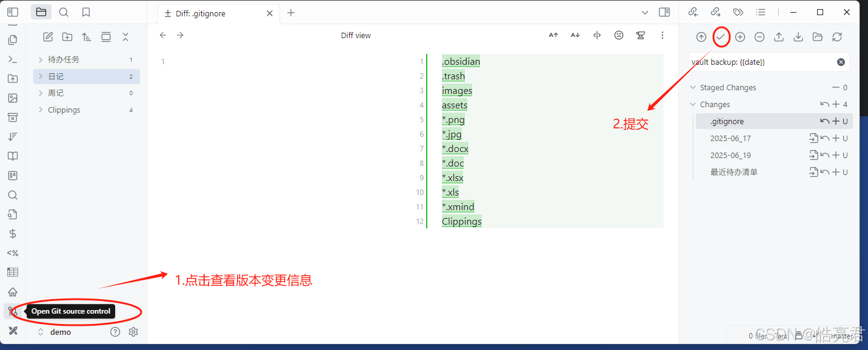The height and width of the screenshot is (350, 868).
Task: Collapse the Changes section
Action: (x=693, y=104)
